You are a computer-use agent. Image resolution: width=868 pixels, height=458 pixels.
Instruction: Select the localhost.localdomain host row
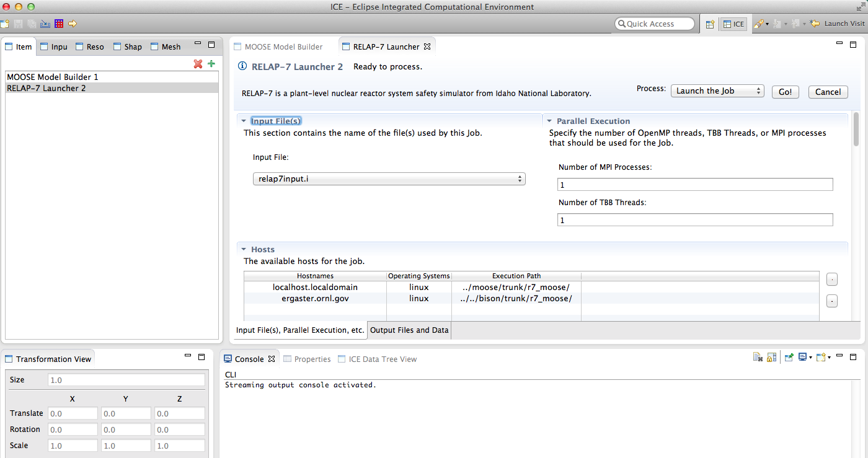click(531, 287)
